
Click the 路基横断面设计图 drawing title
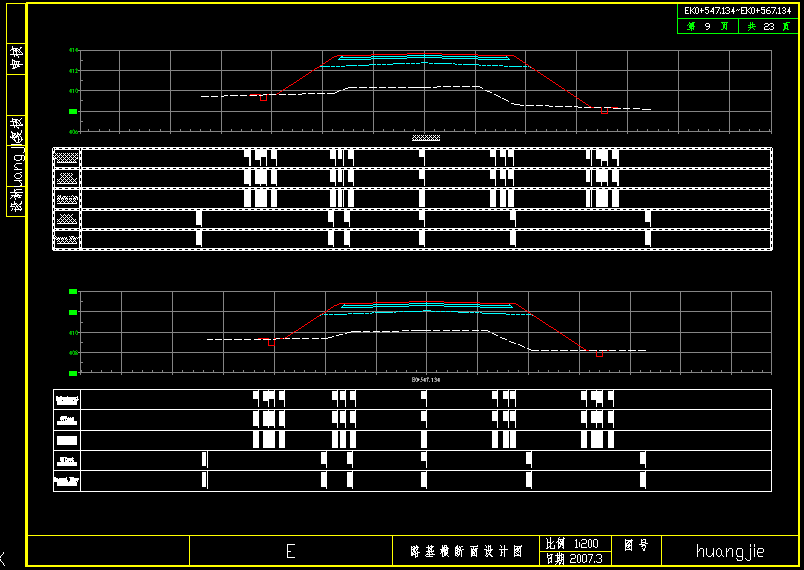point(466,551)
